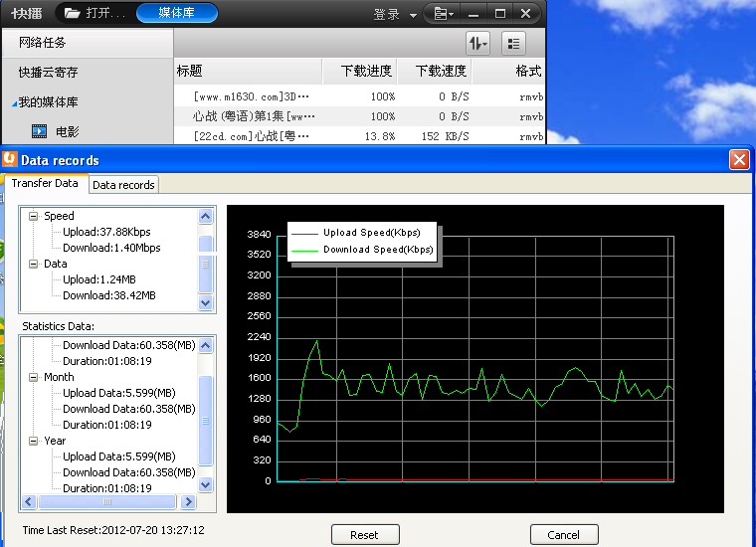Switch to list view icon

513,43
